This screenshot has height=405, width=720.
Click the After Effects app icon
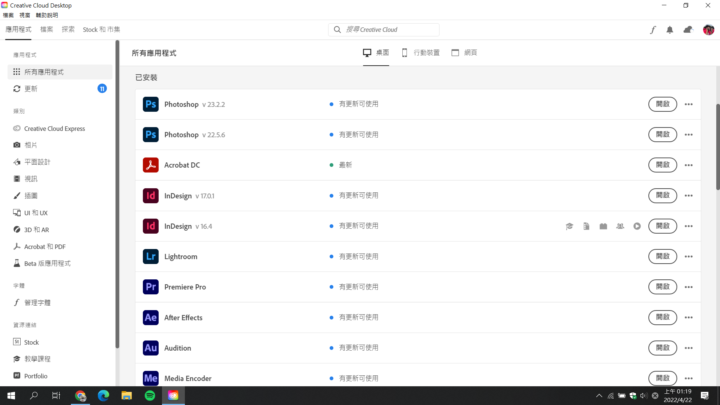tap(151, 318)
